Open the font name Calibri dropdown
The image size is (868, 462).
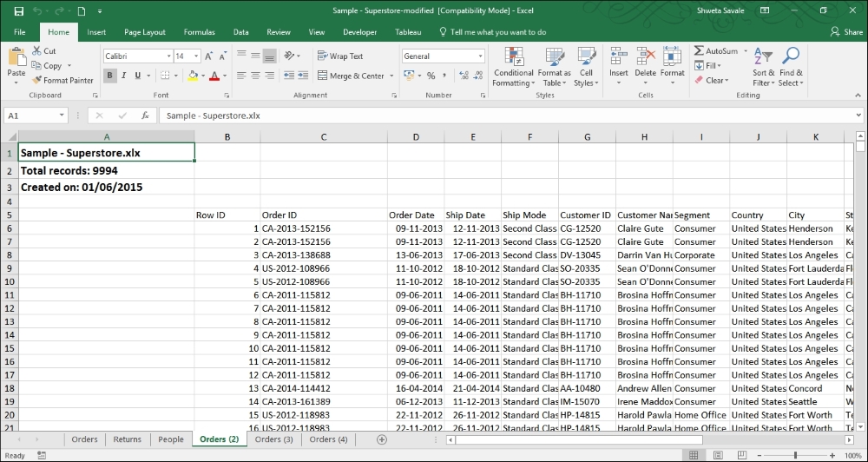[169, 56]
